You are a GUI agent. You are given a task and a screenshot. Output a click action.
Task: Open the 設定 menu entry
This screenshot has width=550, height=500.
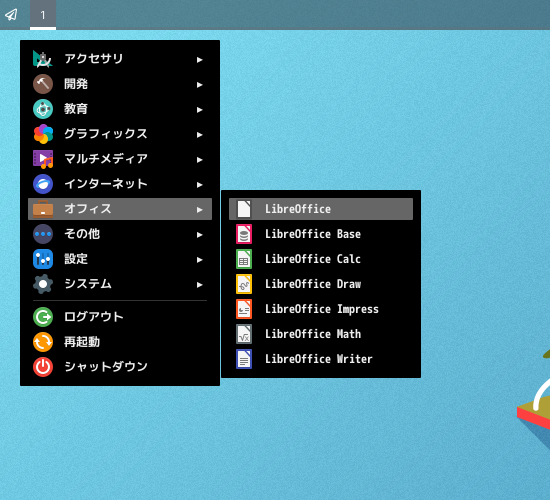pyautogui.click(x=120, y=259)
